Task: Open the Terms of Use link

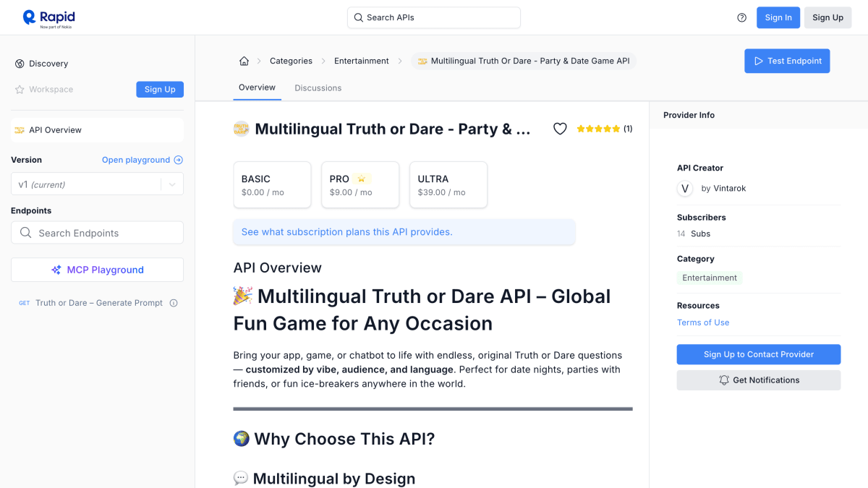Action: [703, 322]
